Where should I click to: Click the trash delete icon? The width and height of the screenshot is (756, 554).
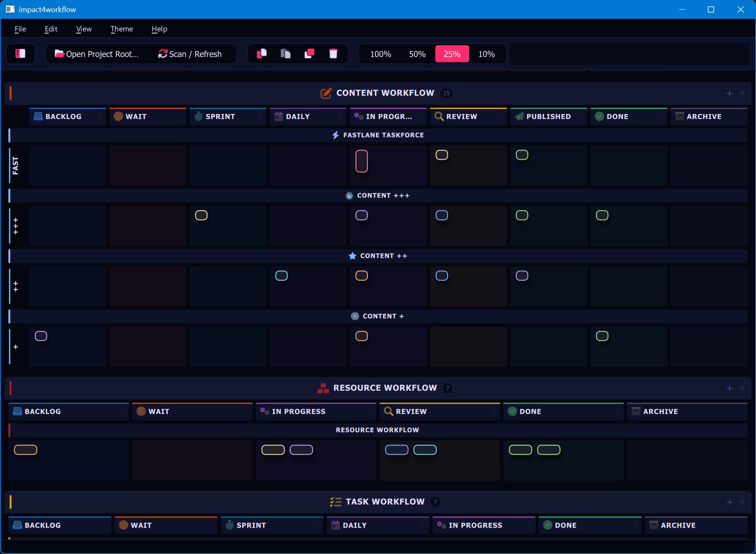click(x=333, y=54)
